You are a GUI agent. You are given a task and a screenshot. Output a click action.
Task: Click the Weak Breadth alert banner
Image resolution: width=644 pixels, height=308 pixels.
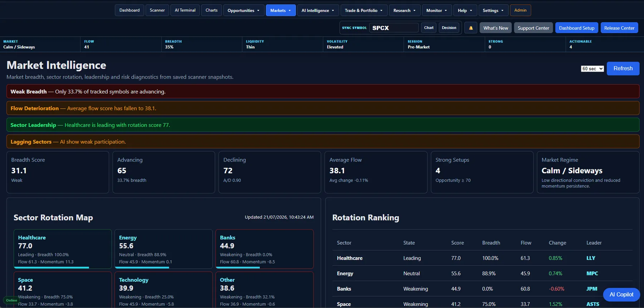(x=323, y=91)
